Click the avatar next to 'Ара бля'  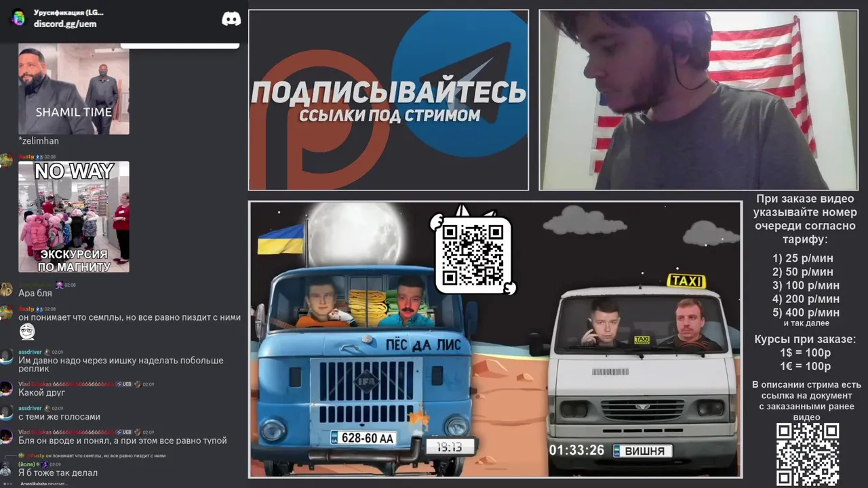point(6,289)
